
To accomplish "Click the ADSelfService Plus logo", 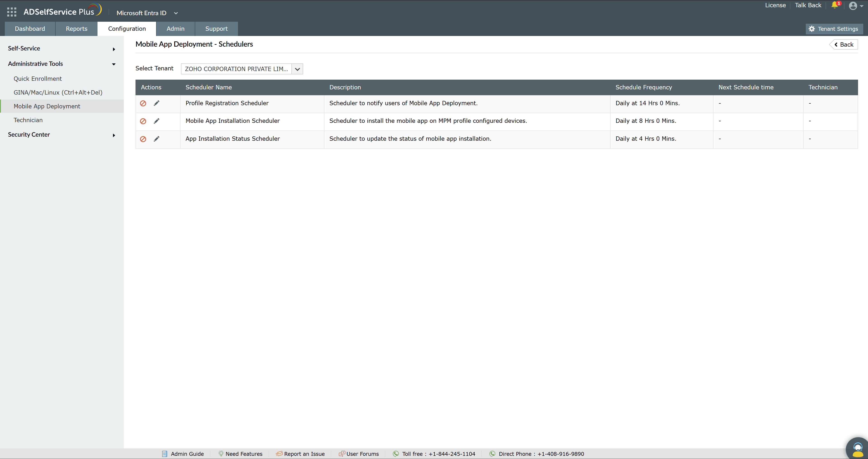I will pyautogui.click(x=62, y=10).
